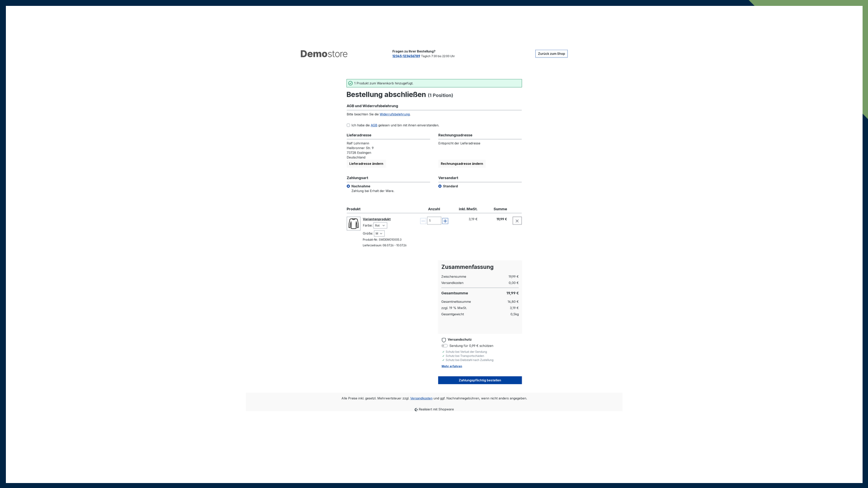Screen dimensions: 868x488
Task: Click Gesamtnettosumme value 16,80 €
Action: [513, 302]
